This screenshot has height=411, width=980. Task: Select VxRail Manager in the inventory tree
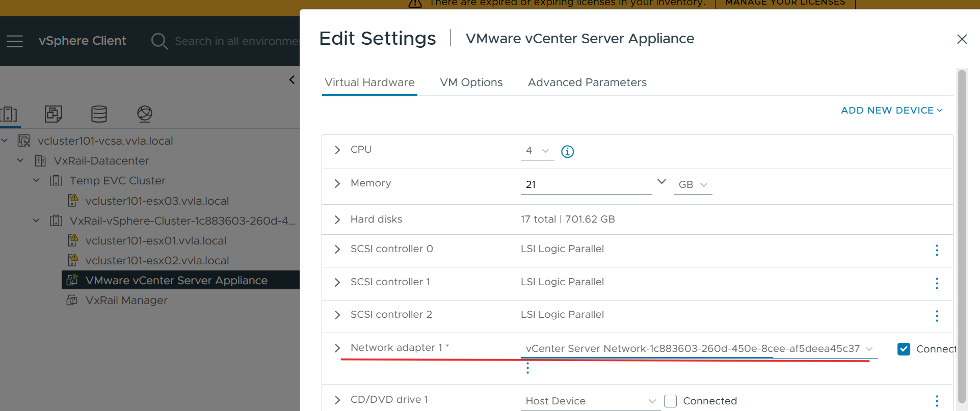click(x=126, y=300)
